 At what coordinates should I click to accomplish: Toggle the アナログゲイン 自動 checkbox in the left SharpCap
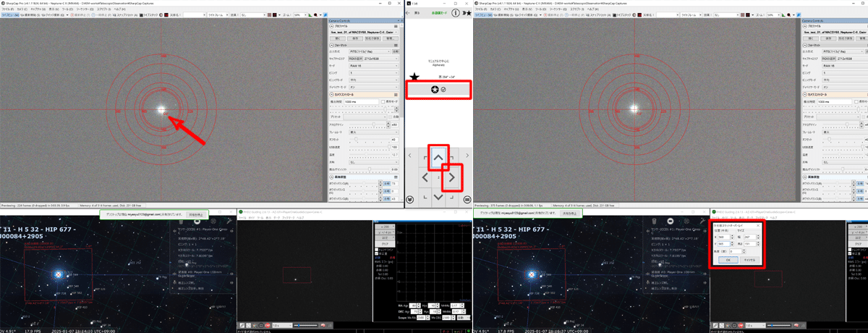pos(391,117)
